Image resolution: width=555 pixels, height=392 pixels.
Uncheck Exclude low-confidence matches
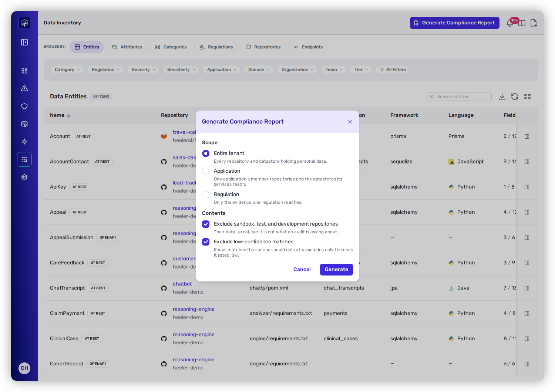pos(206,242)
